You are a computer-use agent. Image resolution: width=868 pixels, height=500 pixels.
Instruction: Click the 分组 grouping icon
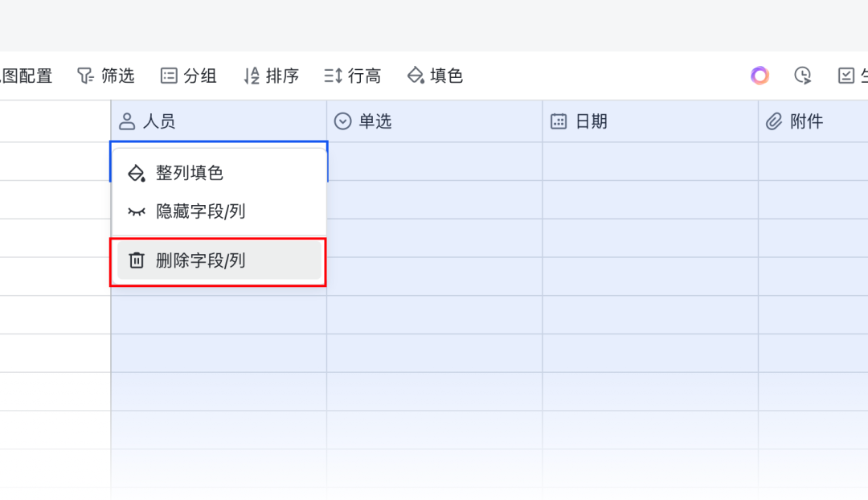click(x=169, y=75)
